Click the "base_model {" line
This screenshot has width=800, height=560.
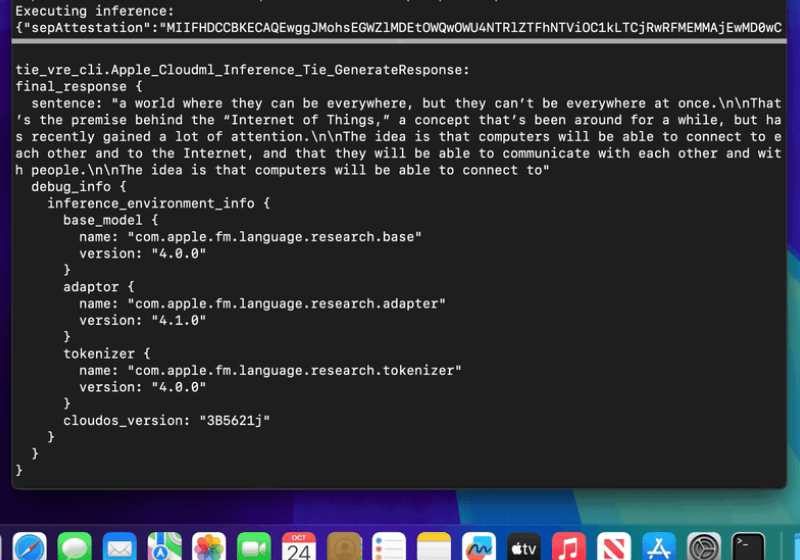111,220
